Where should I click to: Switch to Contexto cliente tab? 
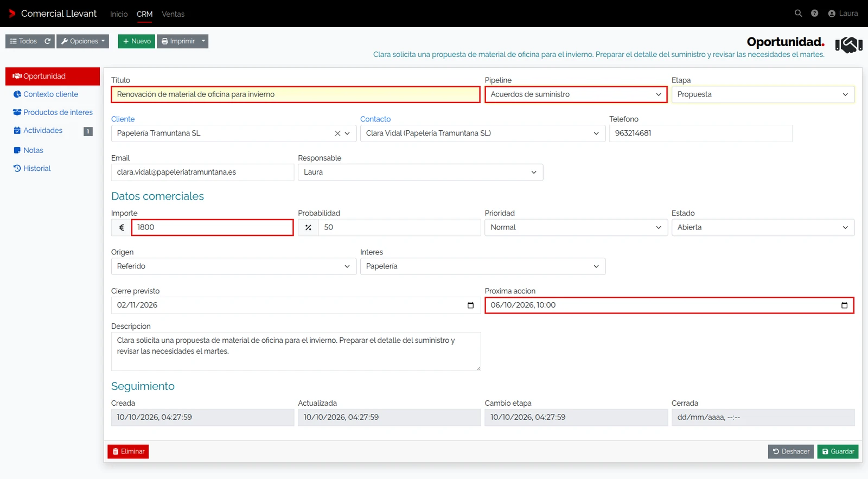click(53, 94)
